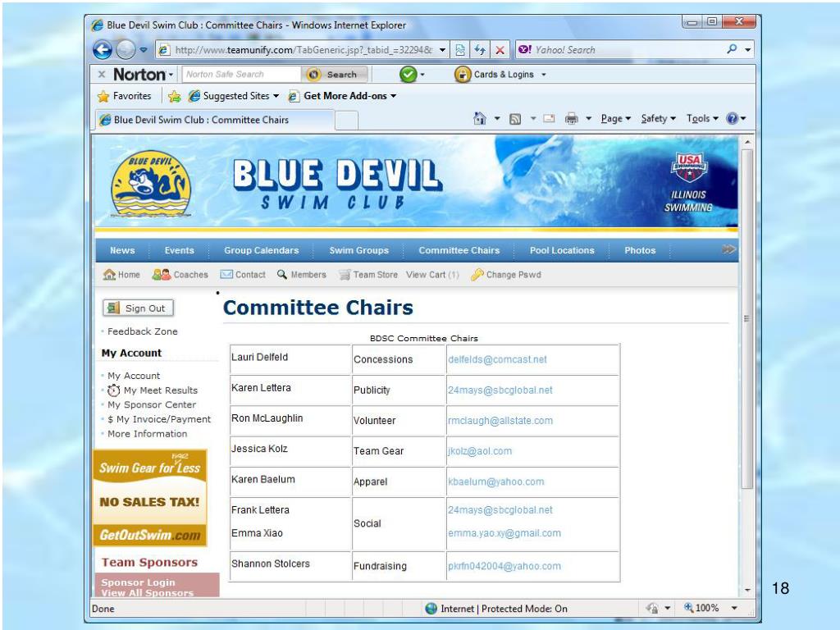Click the GetOutSwim.com ad banner
Screen dimensions: 840x630
[x=150, y=498]
